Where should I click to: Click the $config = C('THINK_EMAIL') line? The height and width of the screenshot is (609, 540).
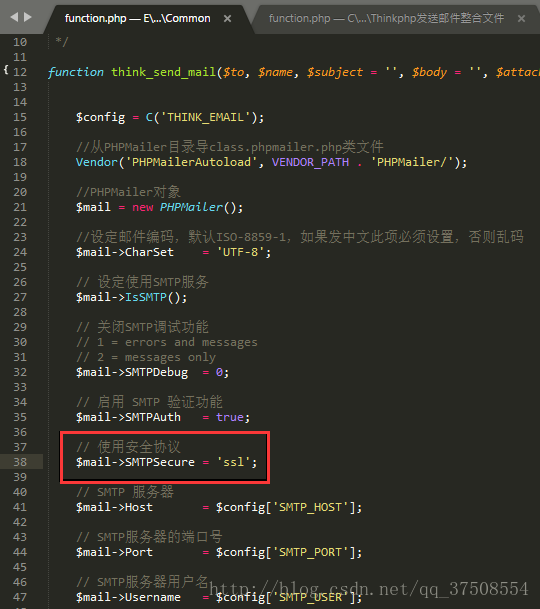[x=170, y=117]
